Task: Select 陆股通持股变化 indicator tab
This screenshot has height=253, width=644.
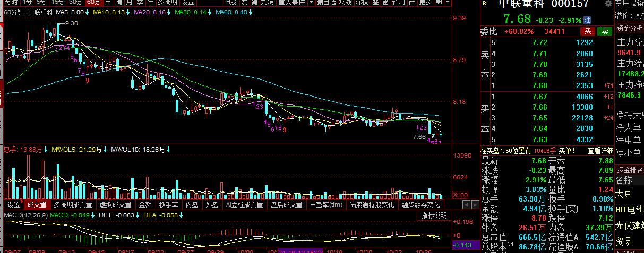Action: 372,205
